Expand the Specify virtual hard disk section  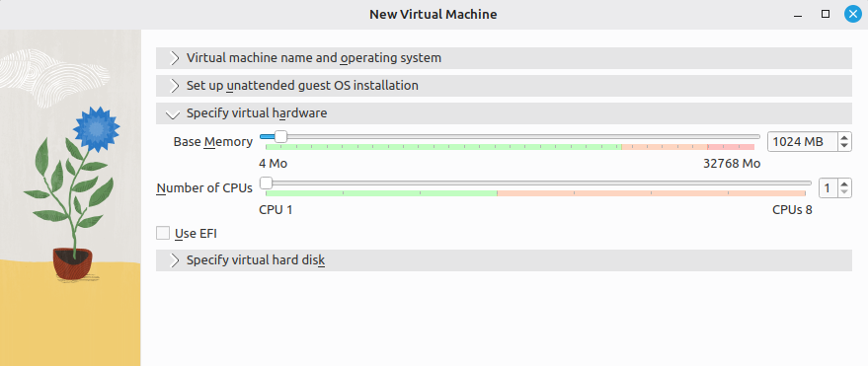[x=504, y=260]
